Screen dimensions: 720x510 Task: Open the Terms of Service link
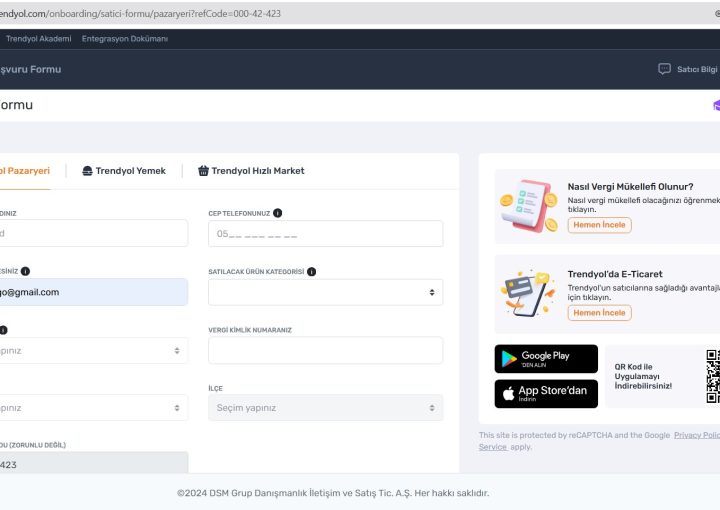click(x=493, y=447)
